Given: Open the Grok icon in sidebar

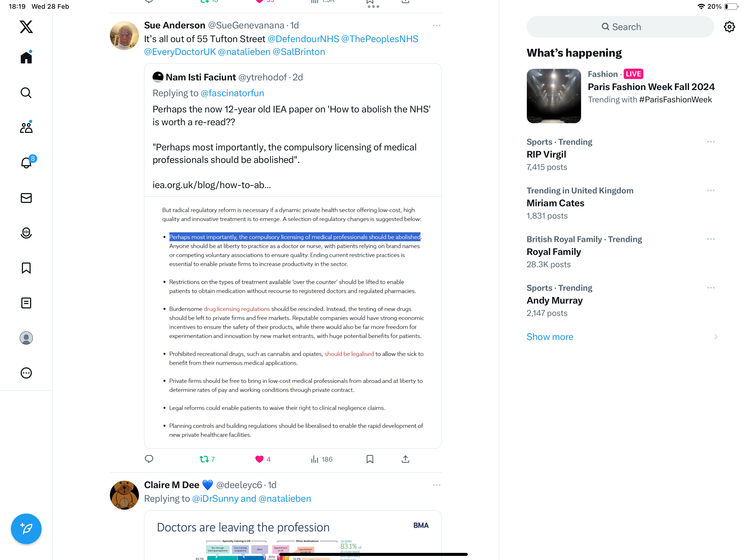Looking at the screenshot, I should tap(26, 233).
